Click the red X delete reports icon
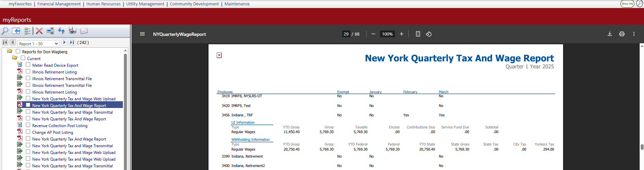644x170 pixels. (x=39, y=31)
